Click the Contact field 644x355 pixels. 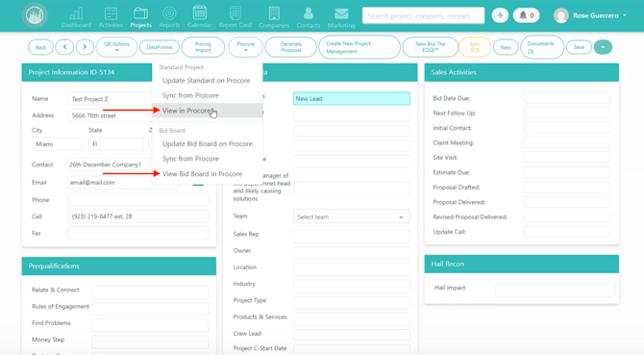(x=110, y=165)
